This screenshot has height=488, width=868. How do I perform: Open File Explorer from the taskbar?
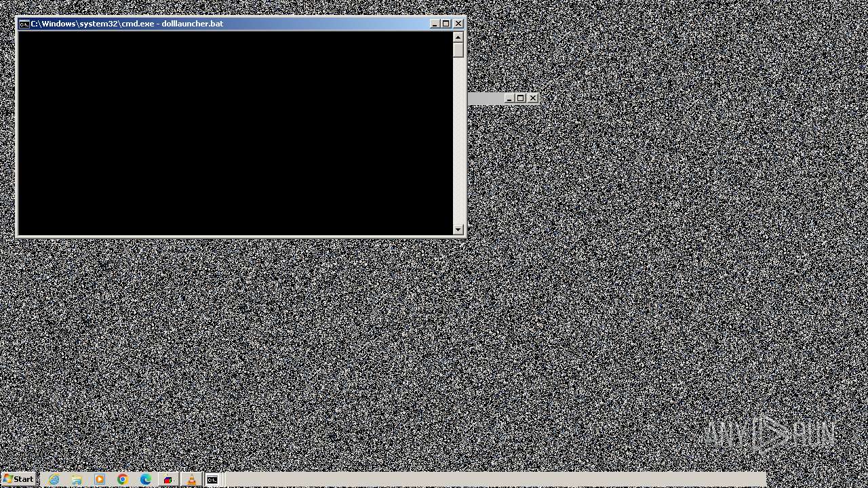click(77, 479)
